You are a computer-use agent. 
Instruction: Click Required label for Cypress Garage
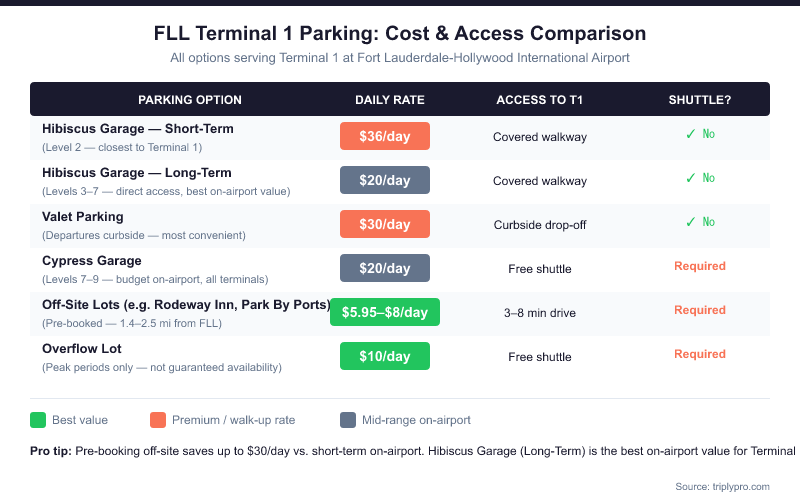pyautogui.click(x=700, y=266)
